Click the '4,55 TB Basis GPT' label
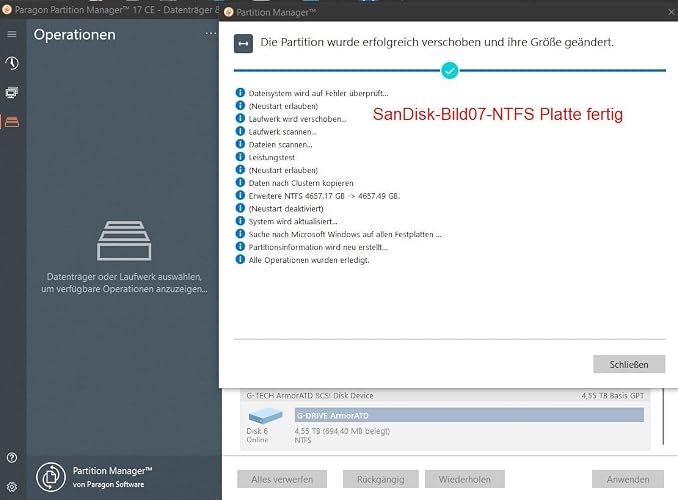Image resolution: width=678 pixels, height=500 pixels. (x=612, y=395)
